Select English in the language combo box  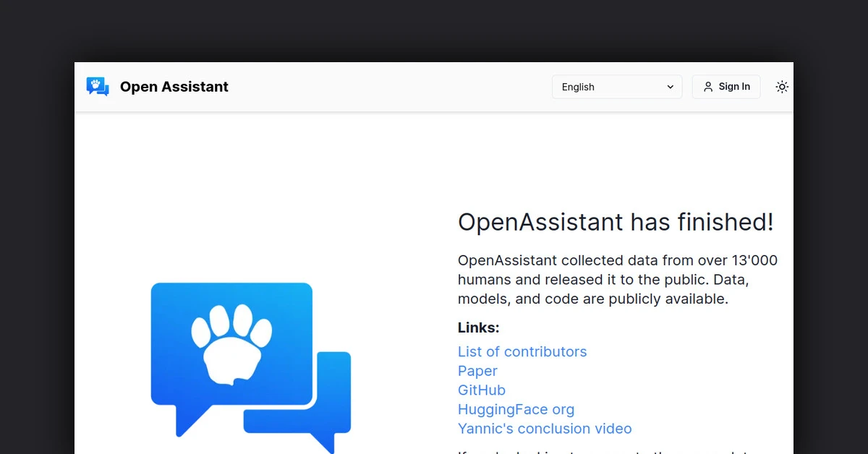click(x=616, y=86)
